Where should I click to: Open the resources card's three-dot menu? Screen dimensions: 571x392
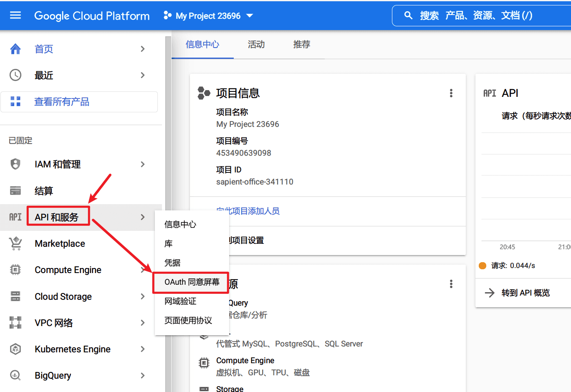451,284
